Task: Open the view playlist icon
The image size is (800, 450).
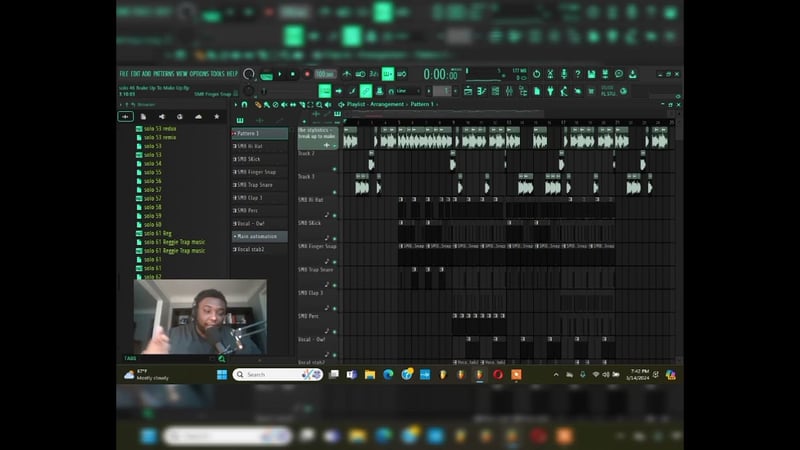Action: [468, 91]
